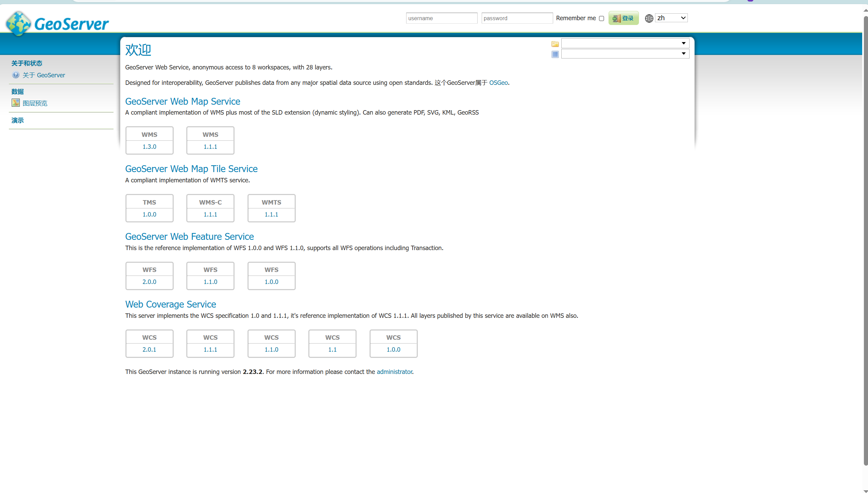Click the GeoServer Web Feature Service heading

point(189,236)
